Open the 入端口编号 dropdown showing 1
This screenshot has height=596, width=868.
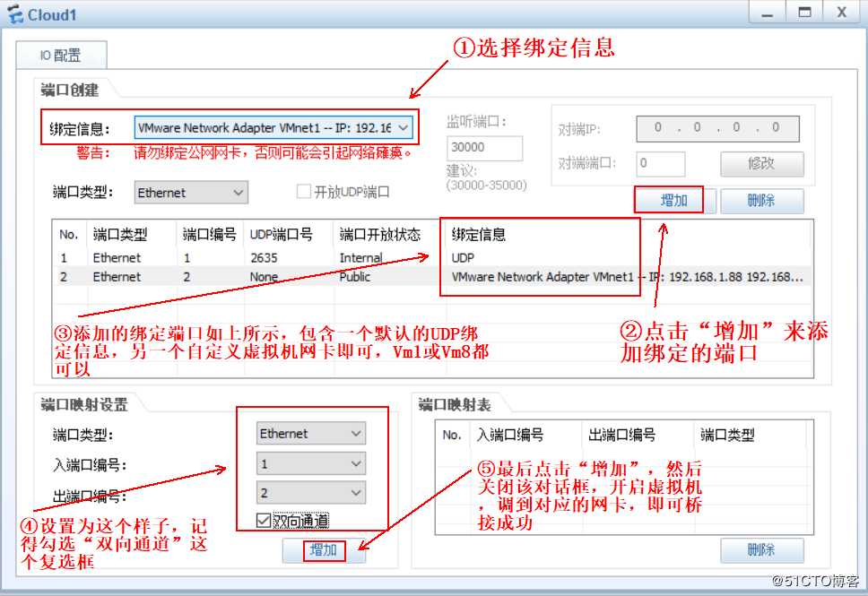pyautogui.click(x=310, y=463)
